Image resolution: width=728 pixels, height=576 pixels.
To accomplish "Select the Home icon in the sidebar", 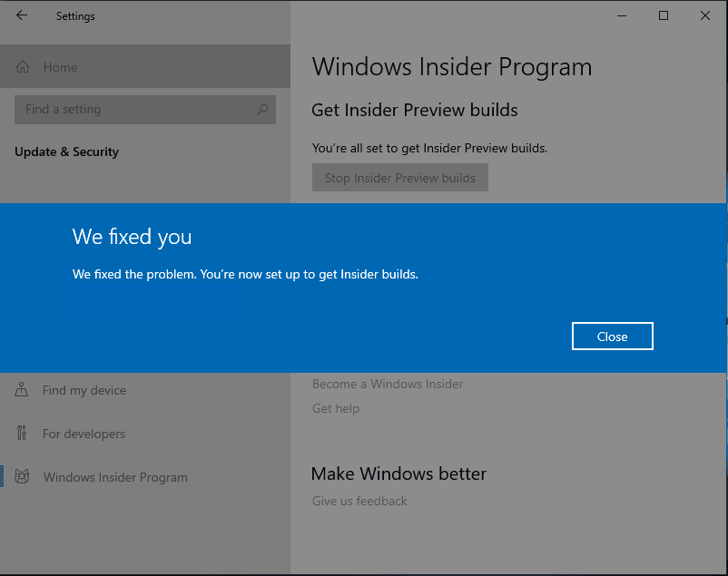I will (x=22, y=67).
